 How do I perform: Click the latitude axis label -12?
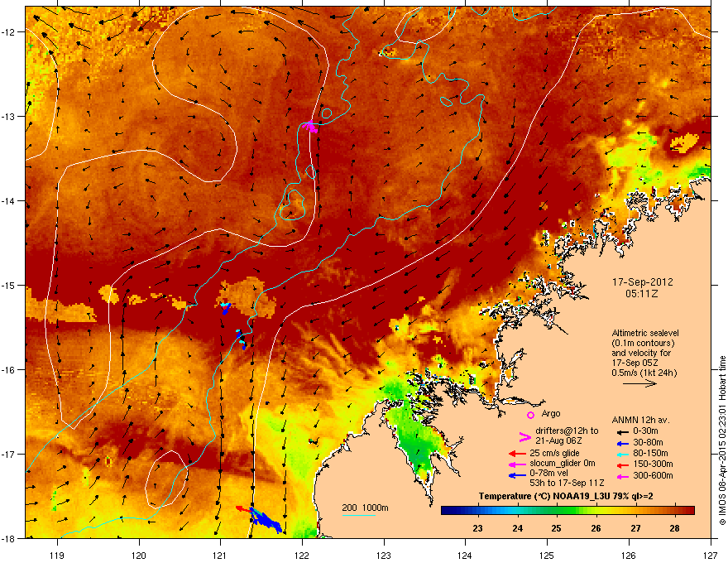pos(9,32)
